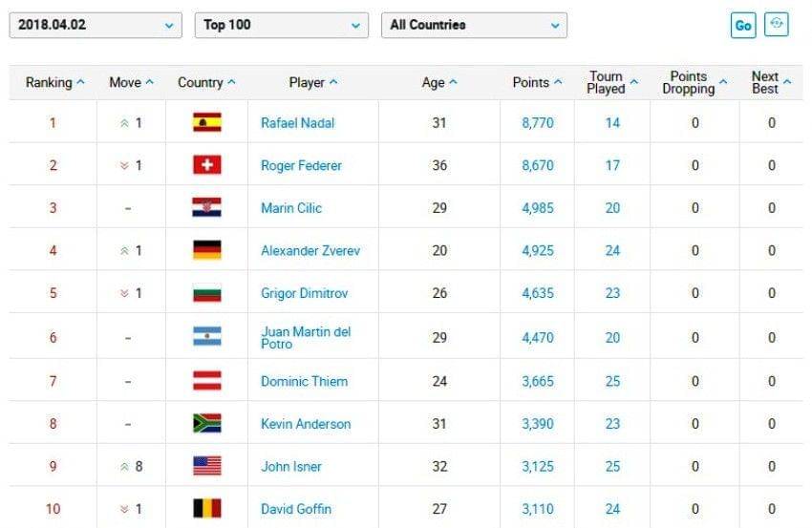Sort by Tourn Played column
Viewport: 812px width, 528px height.
point(611,83)
